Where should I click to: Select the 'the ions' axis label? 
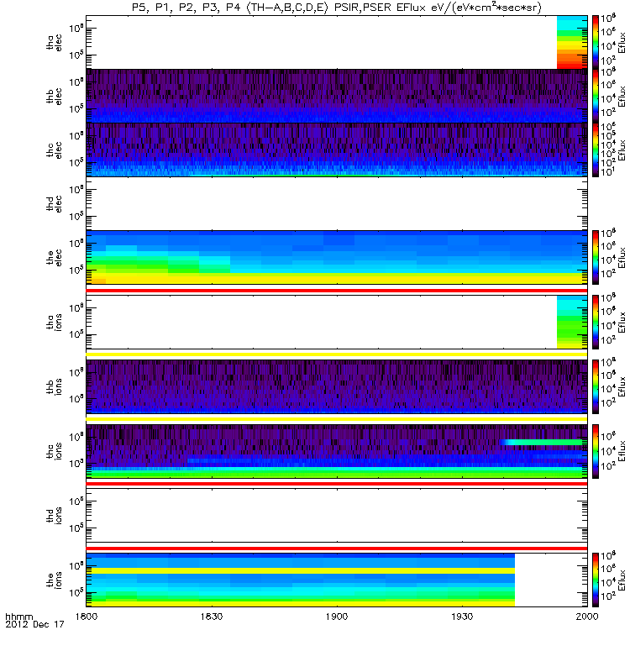[x=54, y=580]
